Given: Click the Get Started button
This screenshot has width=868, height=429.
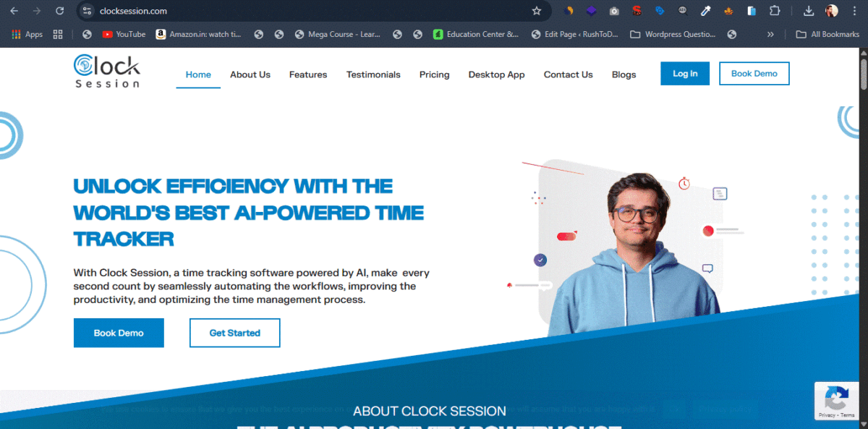Looking at the screenshot, I should [x=234, y=333].
